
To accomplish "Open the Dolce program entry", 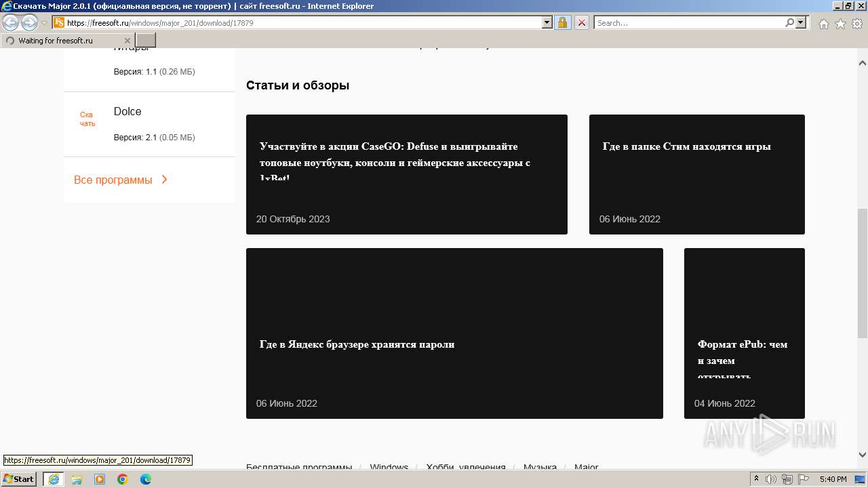I will [x=127, y=112].
